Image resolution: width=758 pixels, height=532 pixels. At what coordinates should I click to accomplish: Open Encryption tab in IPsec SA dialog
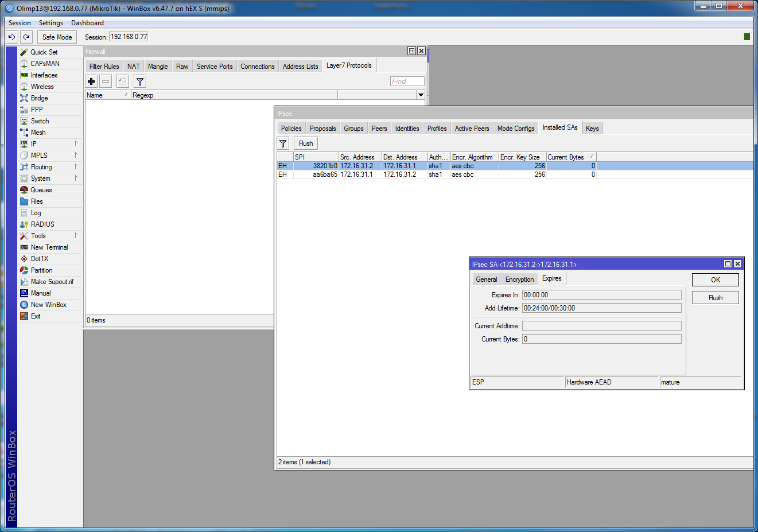click(x=520, y=279)
